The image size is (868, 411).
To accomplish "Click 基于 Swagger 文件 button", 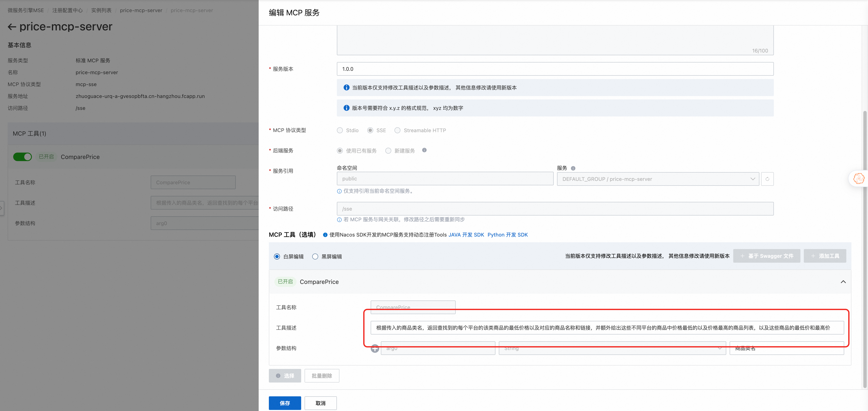I will pos(767,256).
